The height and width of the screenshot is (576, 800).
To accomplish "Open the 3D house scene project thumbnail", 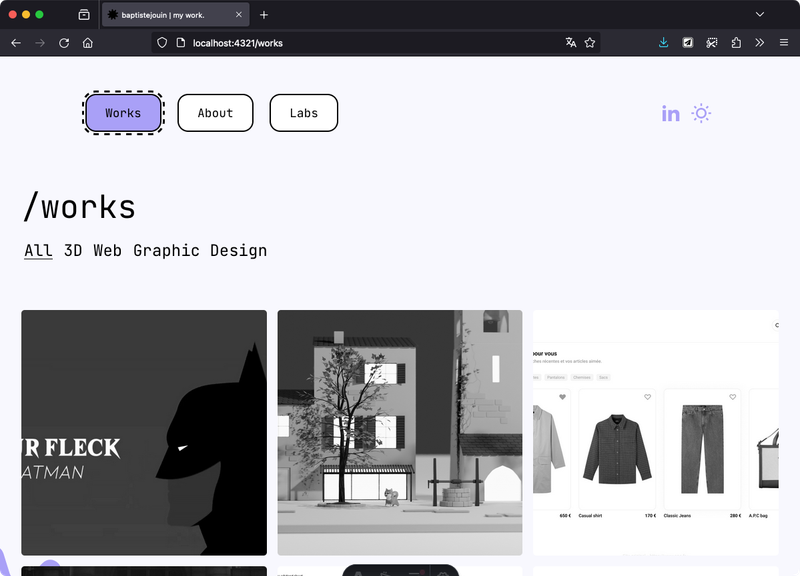I will (x=400, y=433).
